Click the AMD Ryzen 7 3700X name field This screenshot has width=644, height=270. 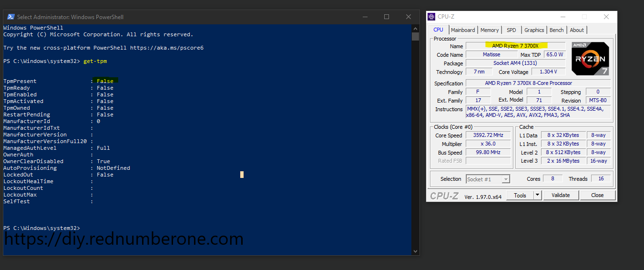pyautogui.click(x=515, y=46)
